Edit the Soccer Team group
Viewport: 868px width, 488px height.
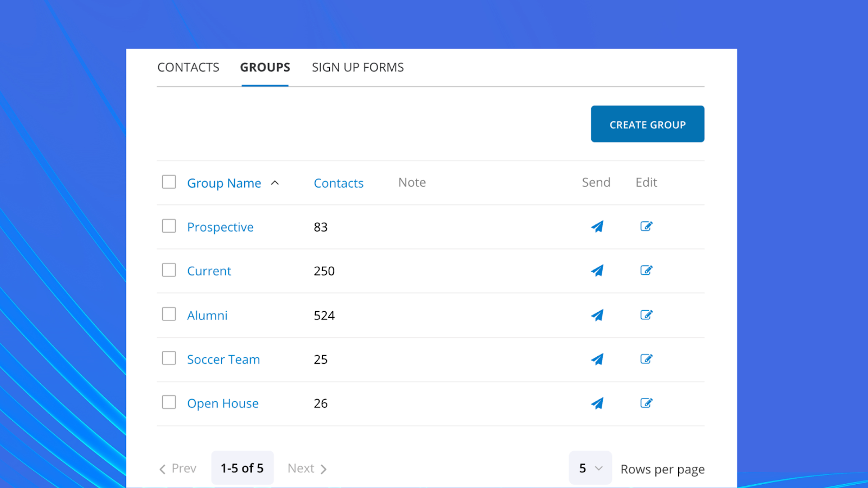[x=646, y=358]
